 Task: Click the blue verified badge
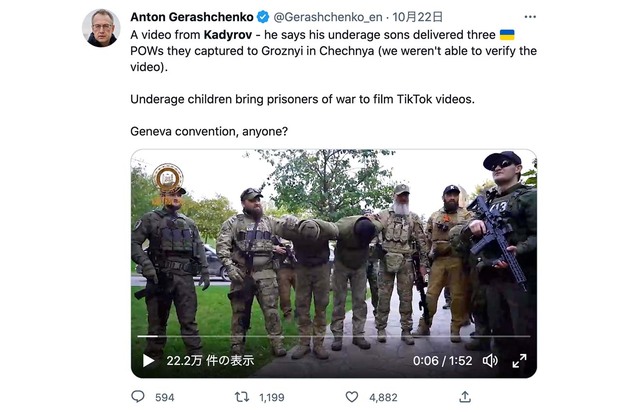(262, 17)
